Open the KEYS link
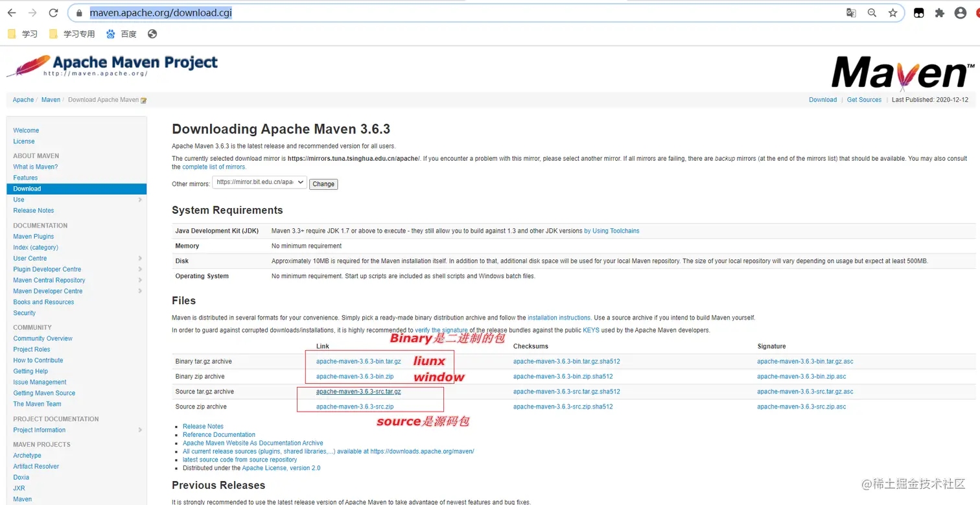This screenshot has height=505, width=980. coord(591,331)
